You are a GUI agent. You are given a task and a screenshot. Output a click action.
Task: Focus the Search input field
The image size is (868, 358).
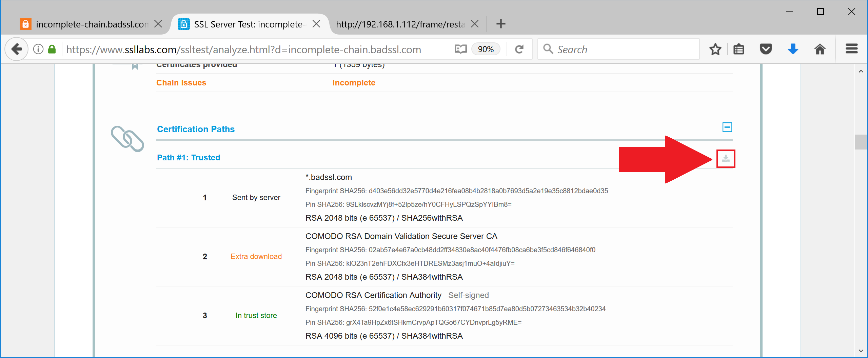[x=618, y=49]
